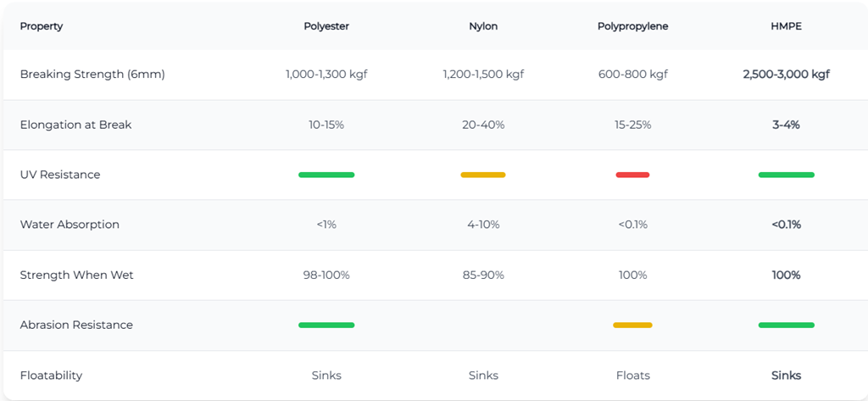Click HMPE's green Abrasion Resistance bar
Viewport: 868px width, 401px height.
786,325
